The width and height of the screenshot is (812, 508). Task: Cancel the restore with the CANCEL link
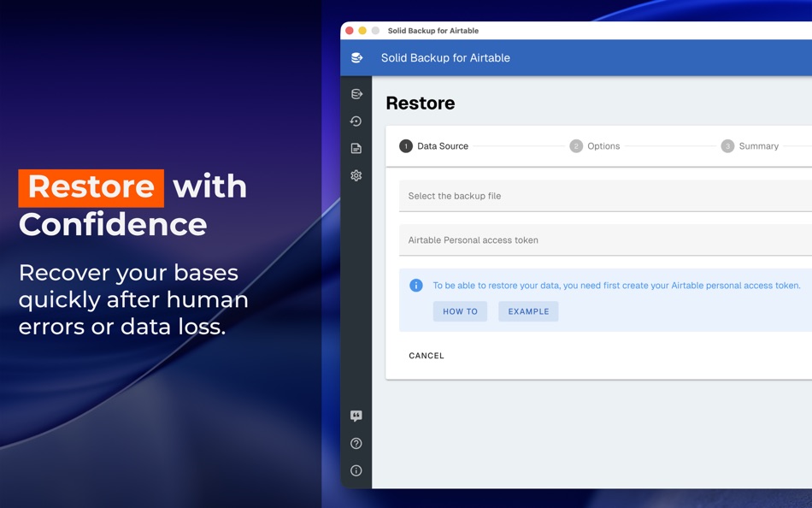[426, 355]
